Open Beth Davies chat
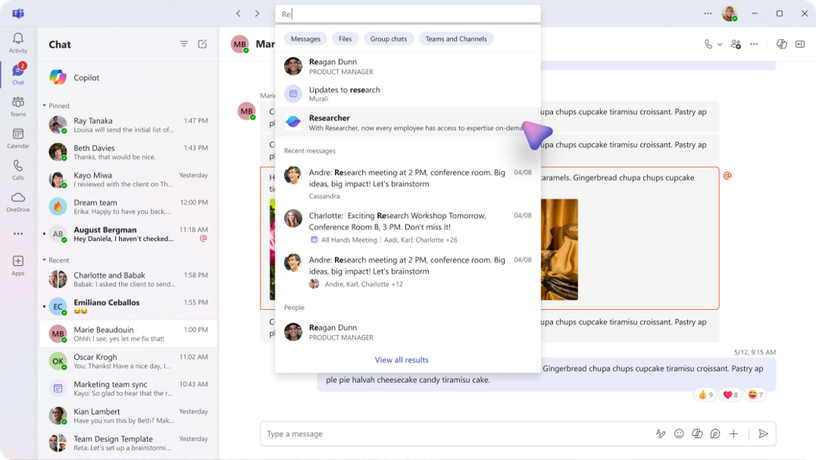Screen dimensions: 816x460 (128, 152)
